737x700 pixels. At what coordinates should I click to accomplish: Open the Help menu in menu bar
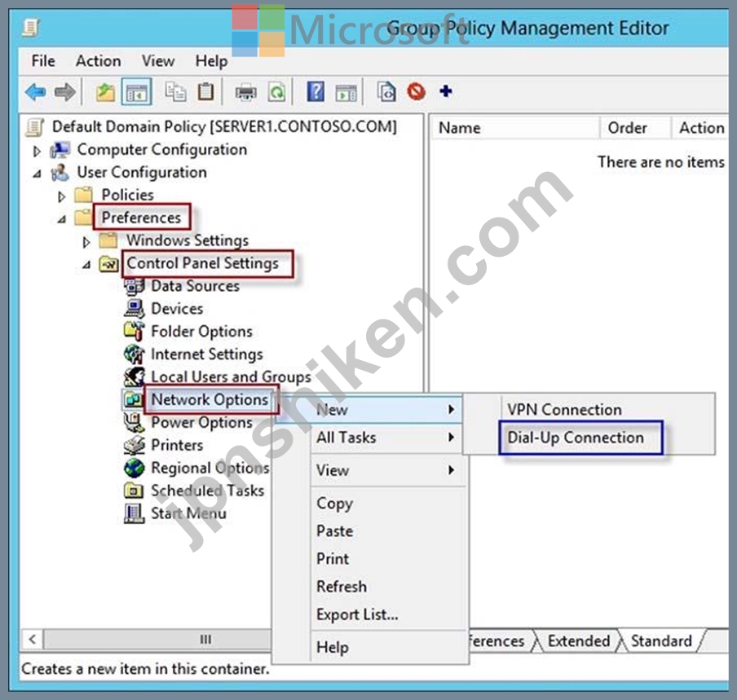(211, 60)
